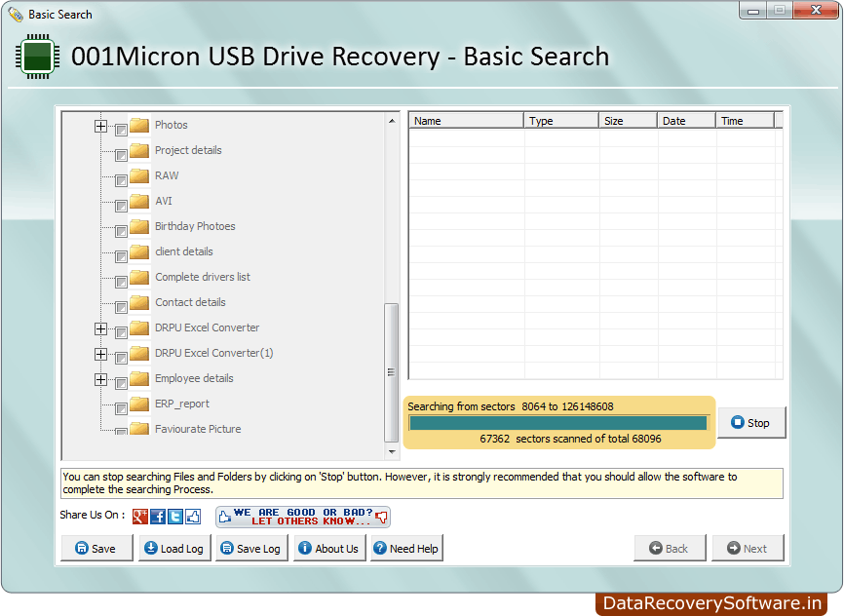The width and height of the screenshot is (844, 616).
Task: Click the Employee details folder icon
Action: point(139,378)
